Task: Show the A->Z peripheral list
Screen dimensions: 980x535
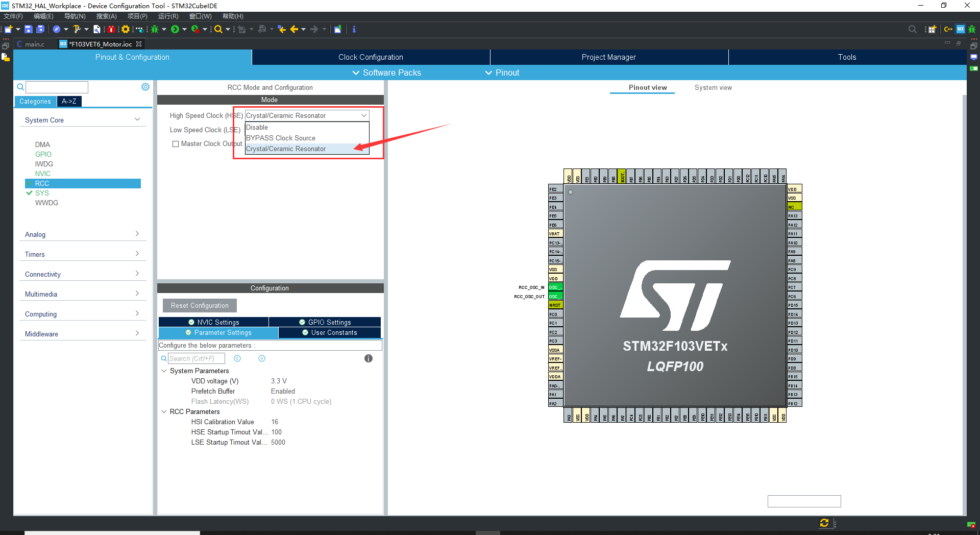Action: click(x=69, y=101)
